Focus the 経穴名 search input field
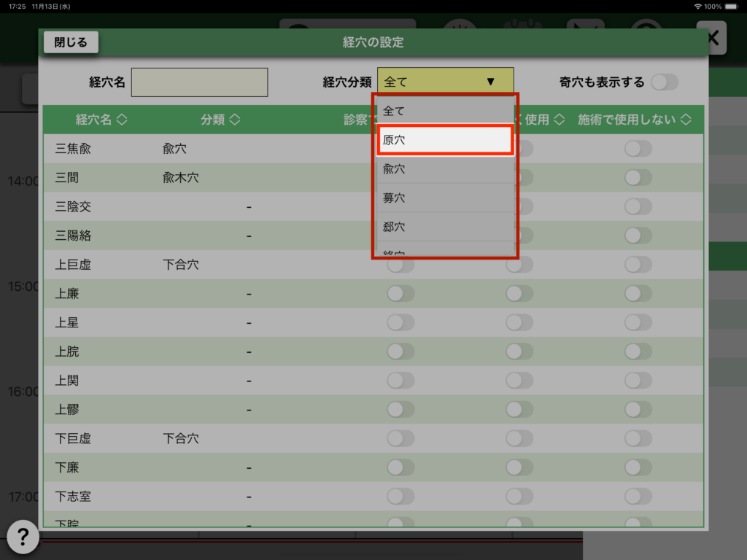The width and height of the screenshot is (747, 560). tap(199, 82)
